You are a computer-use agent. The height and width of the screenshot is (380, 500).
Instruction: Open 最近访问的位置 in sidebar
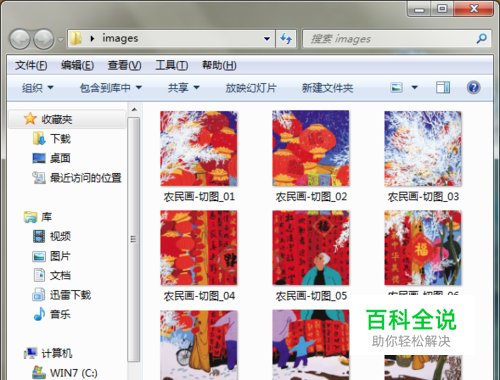(x=86, y=178)
